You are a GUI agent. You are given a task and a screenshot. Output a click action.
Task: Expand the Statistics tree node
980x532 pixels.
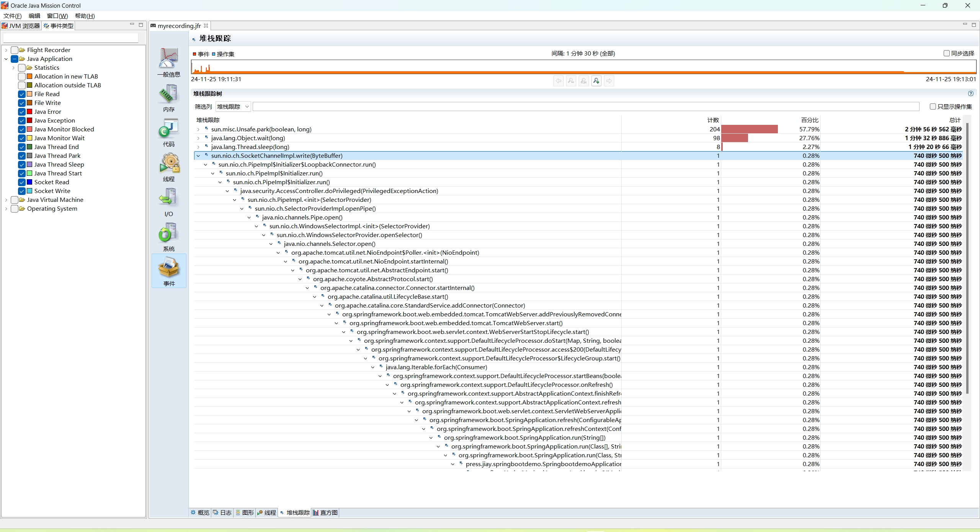13,68
